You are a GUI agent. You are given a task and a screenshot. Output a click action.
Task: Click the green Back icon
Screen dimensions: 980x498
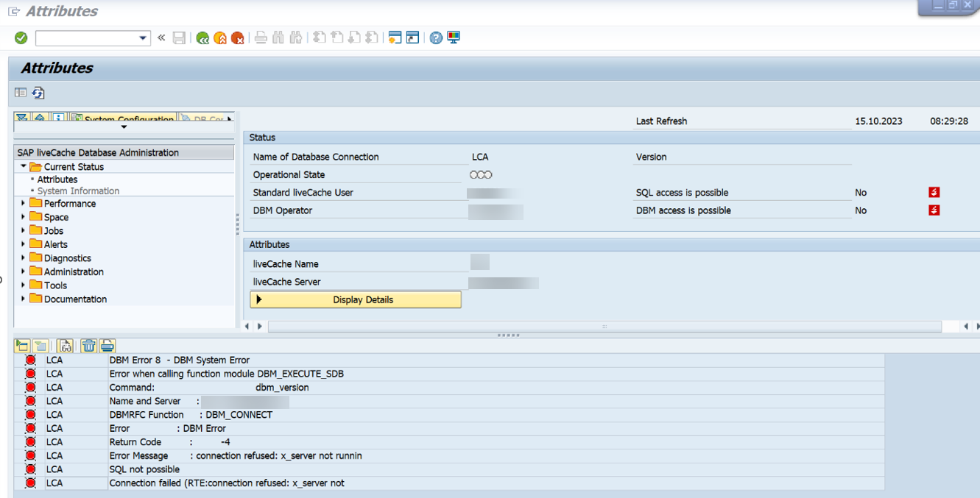pyautogui.click(x=202, y=38)
